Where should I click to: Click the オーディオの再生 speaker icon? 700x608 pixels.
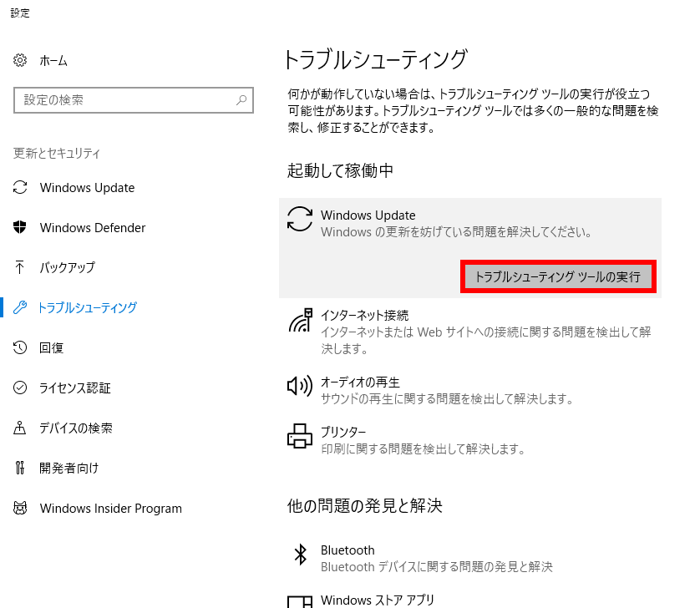[300, 386]
